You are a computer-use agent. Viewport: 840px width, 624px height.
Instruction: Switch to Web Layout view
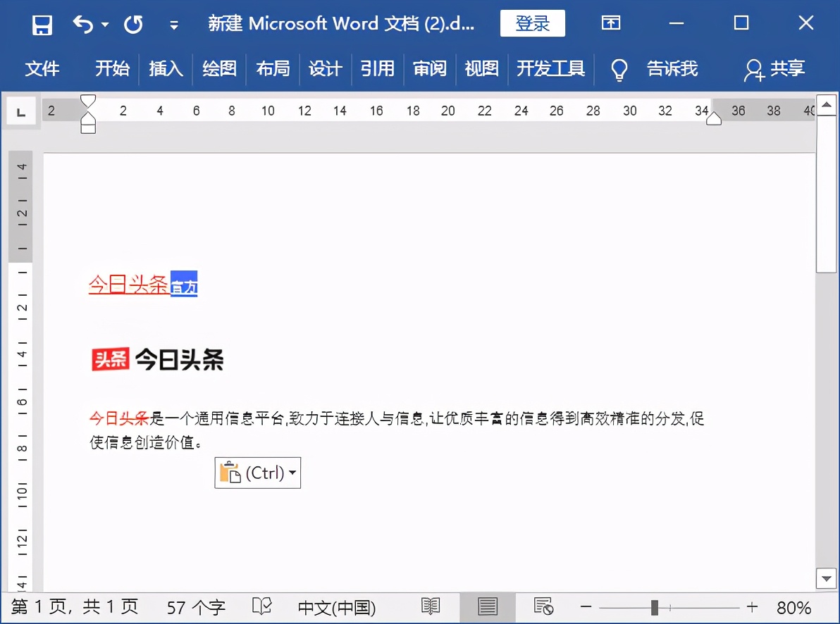[x=543, y=607]
